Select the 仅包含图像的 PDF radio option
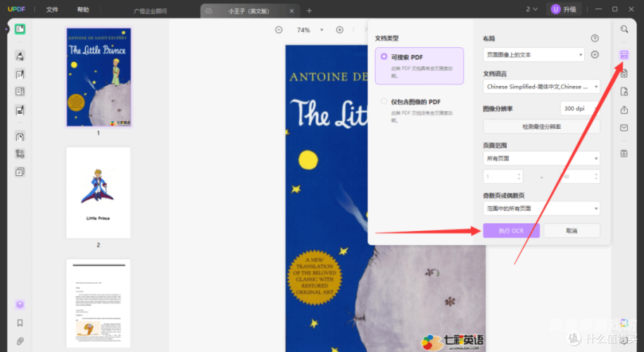The width and height of the screenshot is (644, 352). tap(384, 102)
